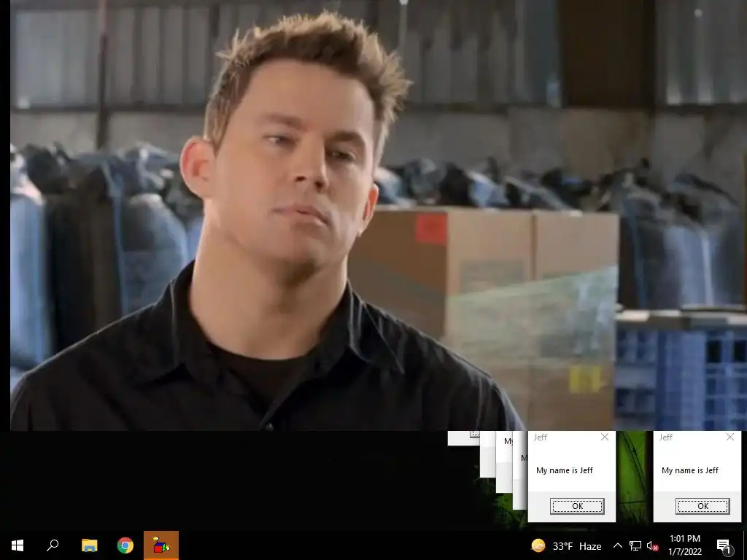Image resolution: width=747 pixels, height=560 pixels.
Task: Open the weather widget sun icon
Action: pyautogui.click(x=538, y=545)
